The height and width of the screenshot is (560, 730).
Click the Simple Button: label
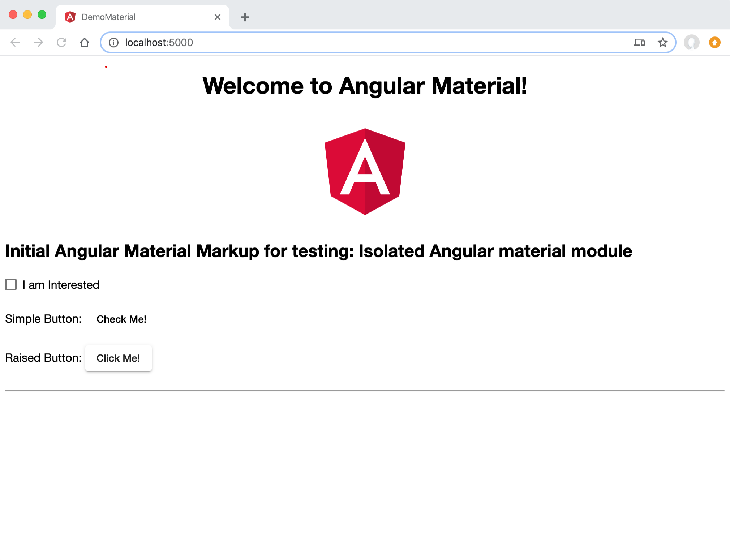pos(43,319)
